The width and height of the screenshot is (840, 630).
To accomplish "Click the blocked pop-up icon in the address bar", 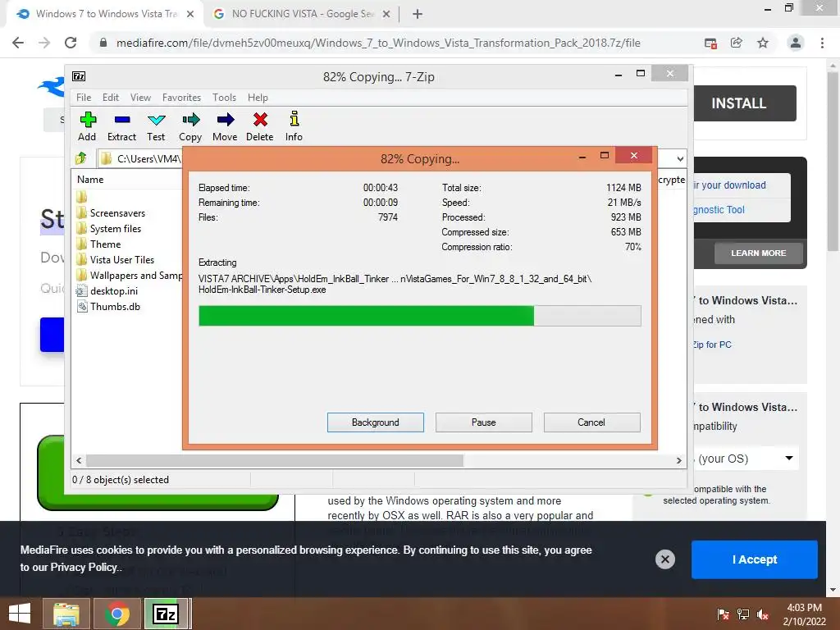I will click(710, 43).
